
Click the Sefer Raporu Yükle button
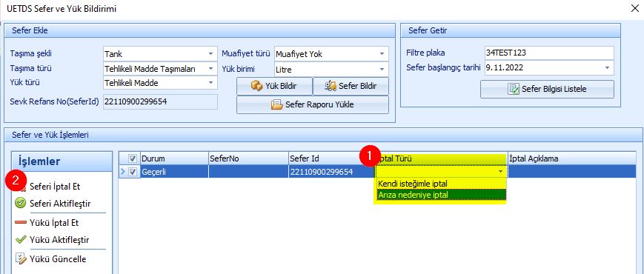(313, 104)
